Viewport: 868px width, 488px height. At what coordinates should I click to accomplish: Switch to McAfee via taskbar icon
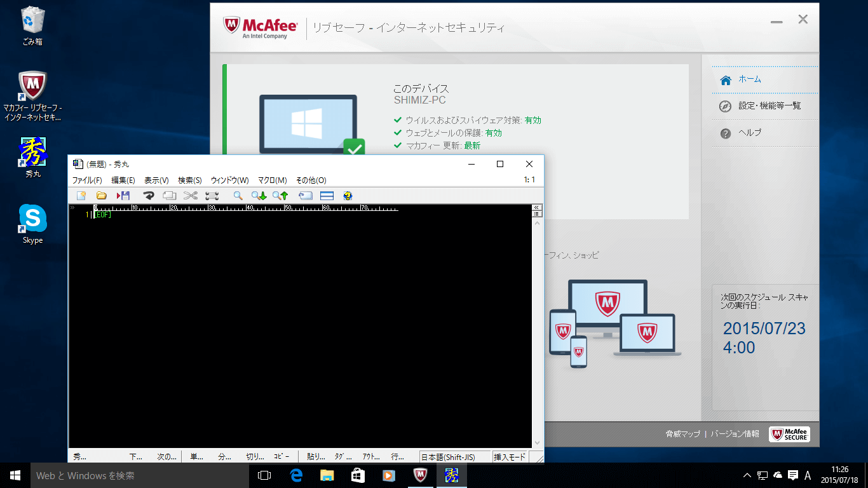(x=420, y=475)
